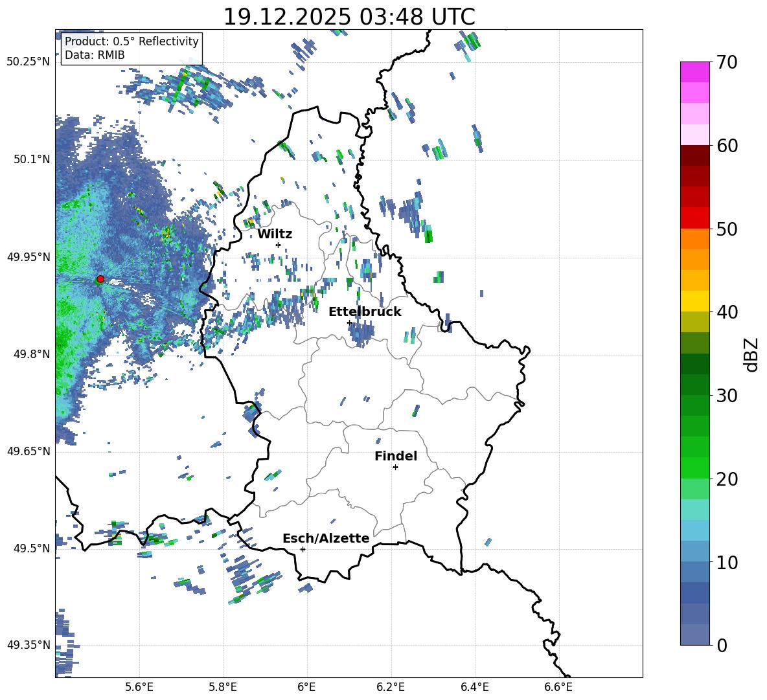Image resolution: width=767 pixels, height=700 pixels.
Task: Click the Ettelbruck city label
Action: [x=365, y=312]
